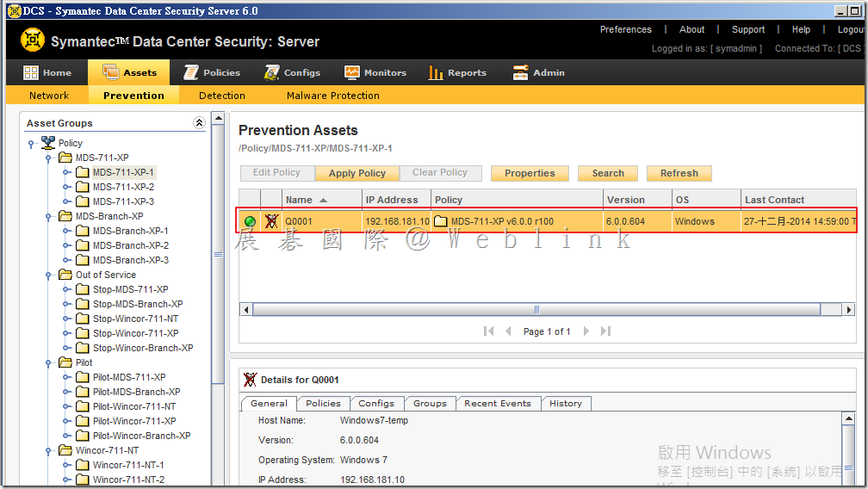This screenshot has width=868, height=489.
Task: Click the agent icon next to Details for Q0001
Action: (251, 380)
